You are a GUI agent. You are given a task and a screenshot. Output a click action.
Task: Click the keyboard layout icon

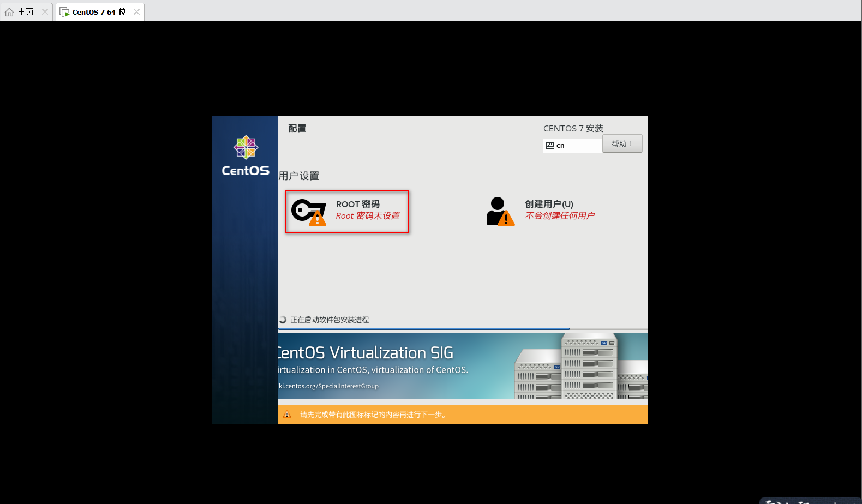click(x=550, y=146)
